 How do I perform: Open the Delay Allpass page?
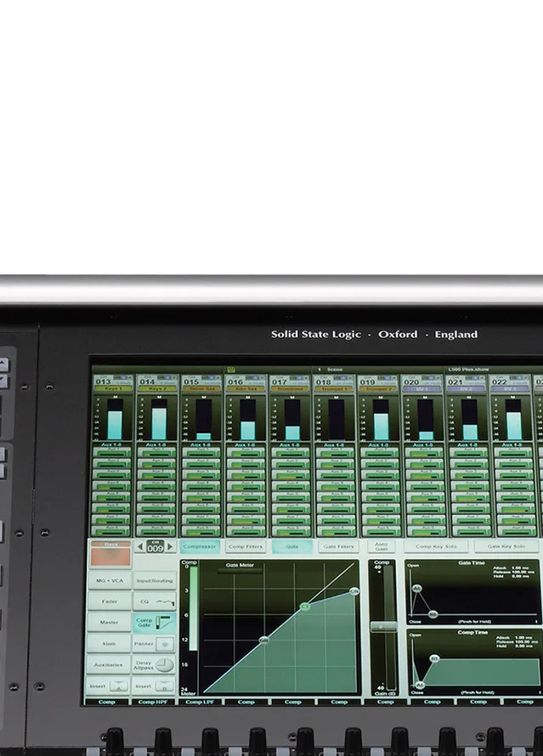[x=155, y=665]
